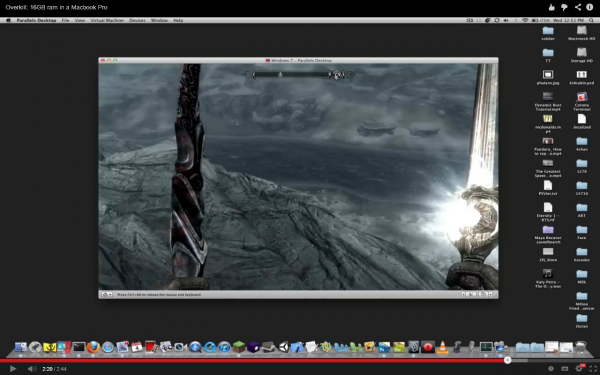Open the 4chan folder

coord(582,143)
